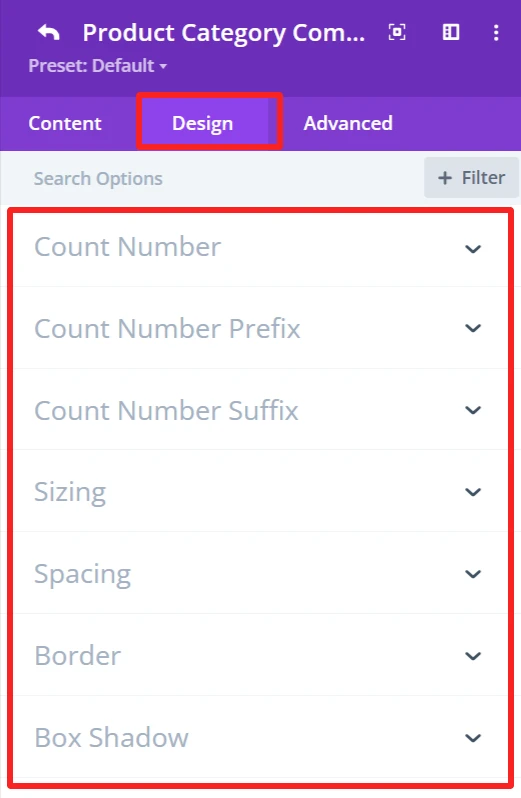This screenshot has width=521, height=798.
Task: Expand the Box Shadow chevron
Action: (x=473, y=738)
